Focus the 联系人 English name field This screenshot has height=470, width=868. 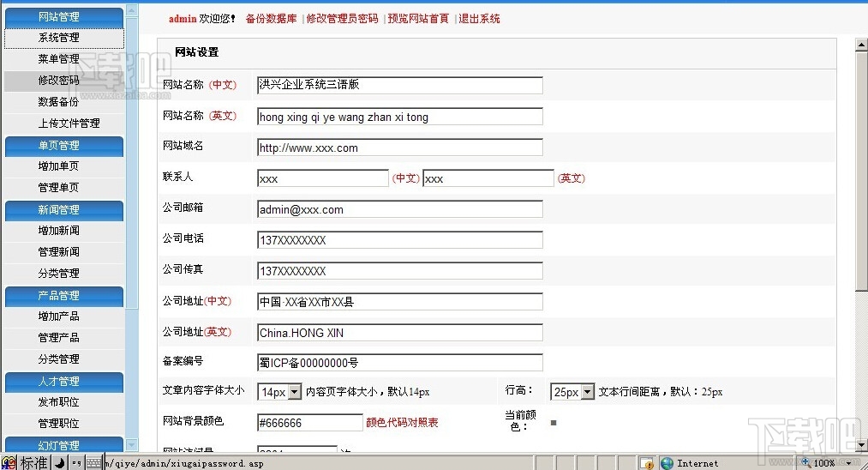click(x=488, y=178)
